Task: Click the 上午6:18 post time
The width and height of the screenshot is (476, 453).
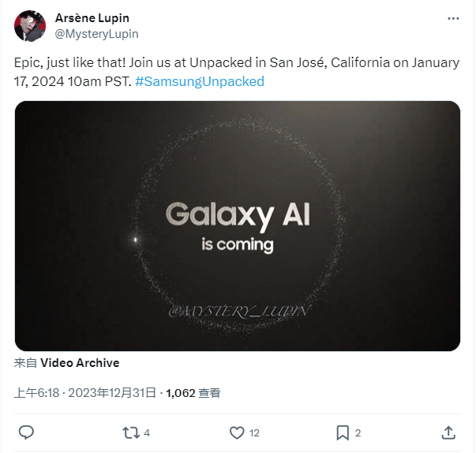Action: pos(36,392)
